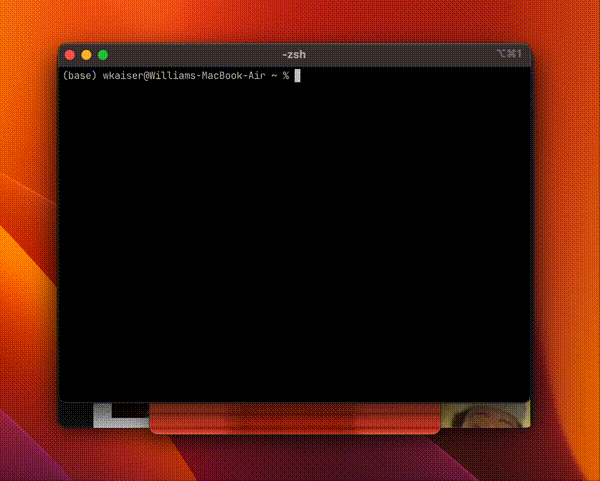This screenshot has height=481, width=600.
Task: Click the wkaiser@Williams-MacBook-Air prompt text
Action: pyautogui.click(x=182, y=76)
